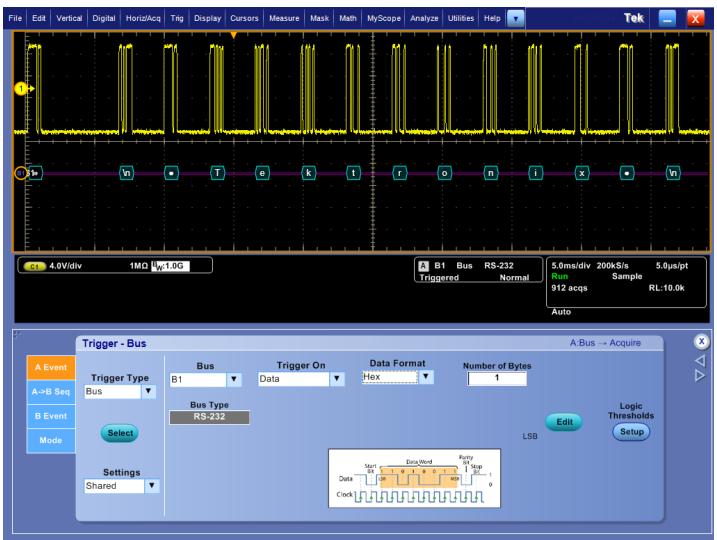
Task: Click the RS-232 timing diagram
Action: click(x=414, y=478)
